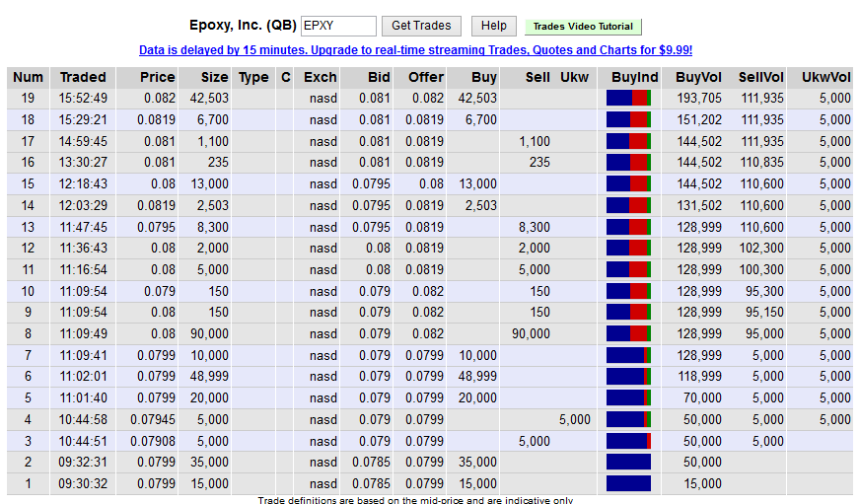Click price 0.07945 in trade 4
The image size is (859, 504).
[153, 419]
